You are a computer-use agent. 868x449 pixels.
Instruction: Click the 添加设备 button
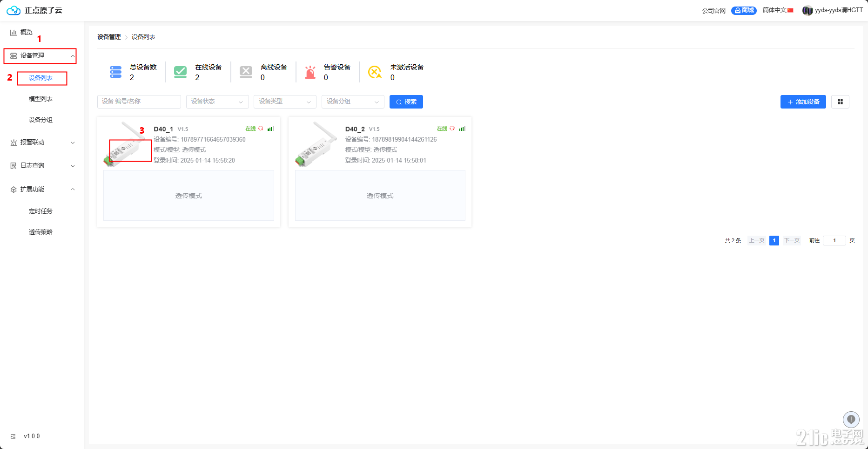pos(803,102)
